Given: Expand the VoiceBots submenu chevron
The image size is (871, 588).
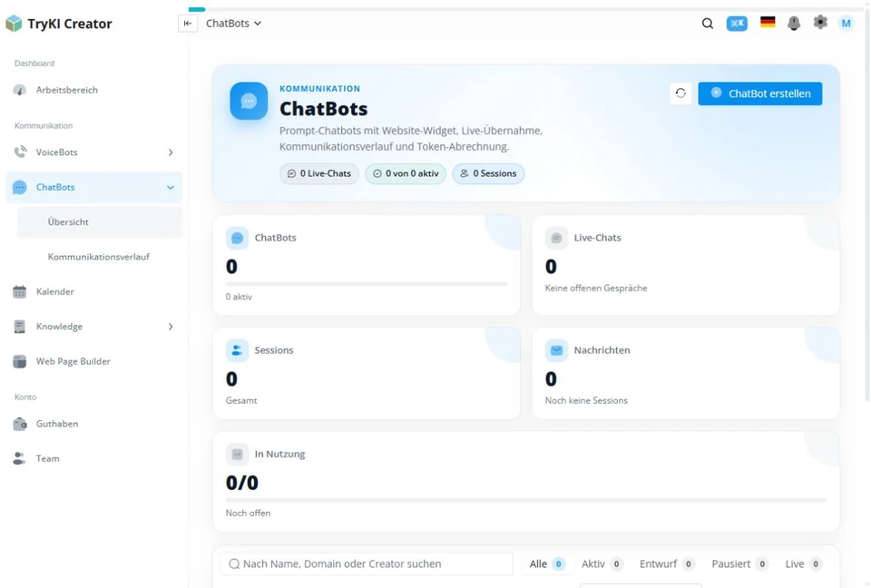Looking at the screenshot, I should 171,152.
